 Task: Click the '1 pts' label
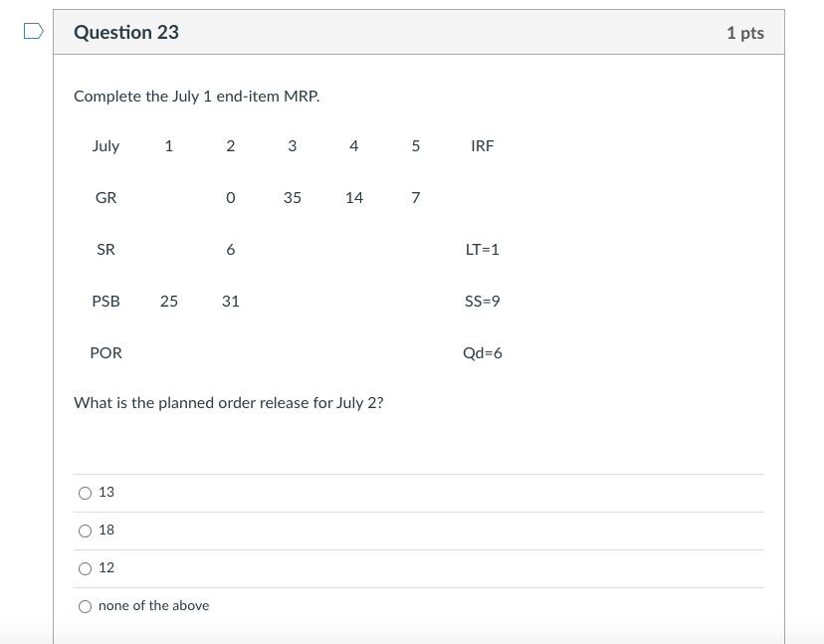748,32
